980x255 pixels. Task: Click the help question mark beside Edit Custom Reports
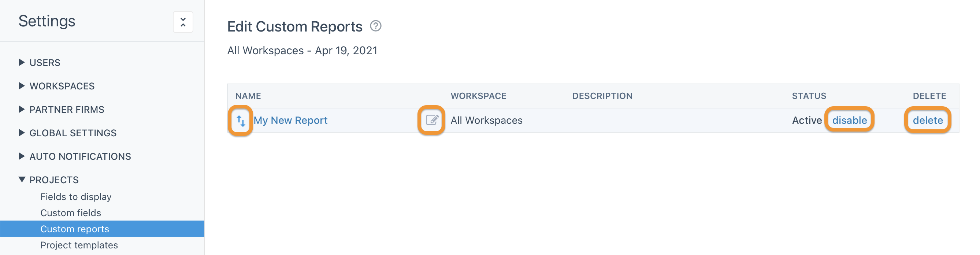[x=376, y=27]
